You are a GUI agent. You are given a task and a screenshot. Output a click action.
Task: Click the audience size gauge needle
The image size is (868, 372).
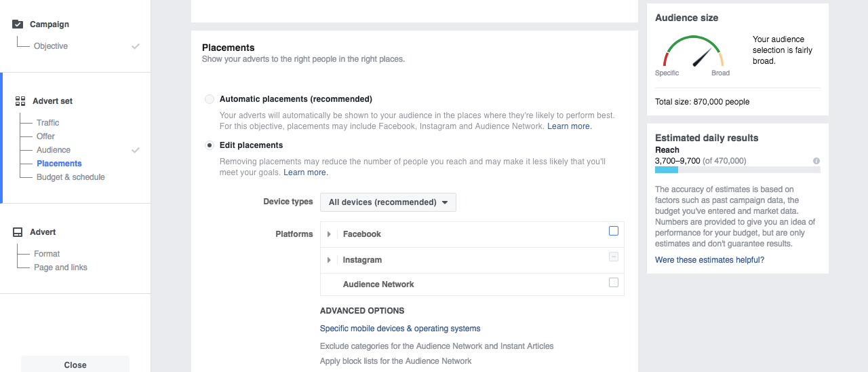pyautogui.click(x=702, y=57)
